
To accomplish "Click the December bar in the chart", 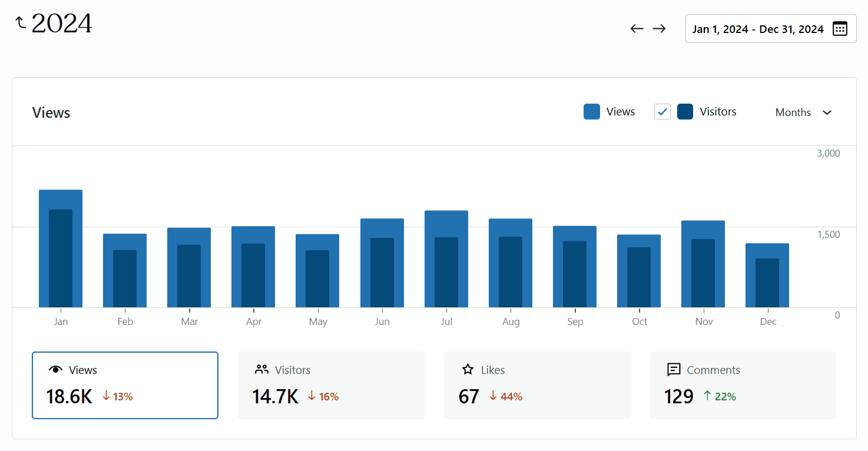I will [x=767, y=276].
